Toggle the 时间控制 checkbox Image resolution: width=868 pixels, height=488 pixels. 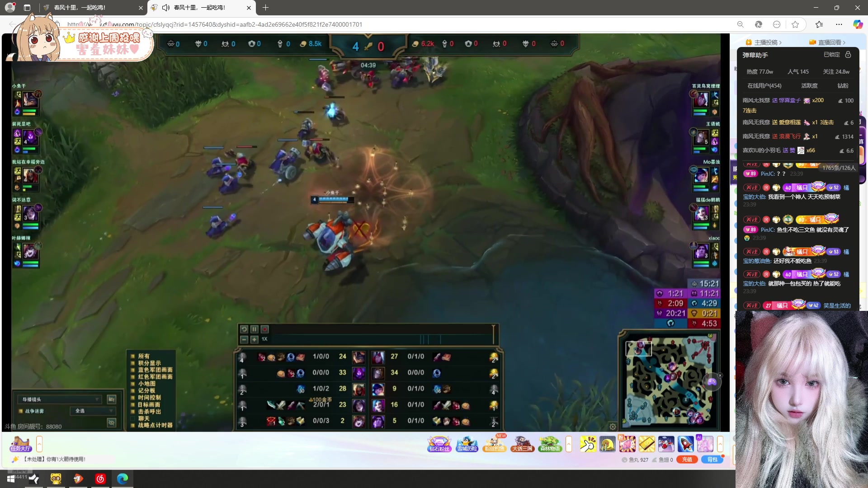click(x=133, y=398)
